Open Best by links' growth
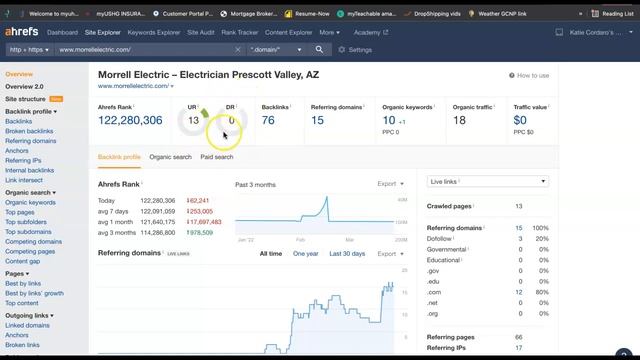Image resolution: width=640 pixels, height=360 pixels. click(x=34, y=293)
